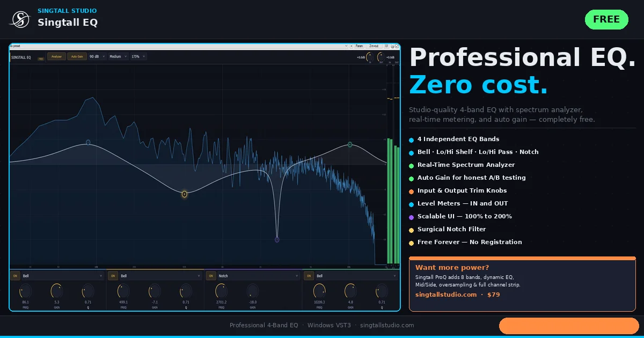This screenshot has width=644, height=338.
Task: Click the small FREE tag beside SINGTALL EQ
Action: coord(41,58)
